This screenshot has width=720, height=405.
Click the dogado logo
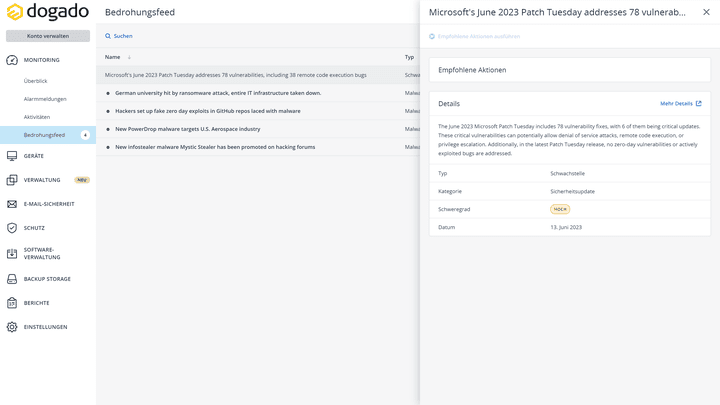click(x=47, y=12)
